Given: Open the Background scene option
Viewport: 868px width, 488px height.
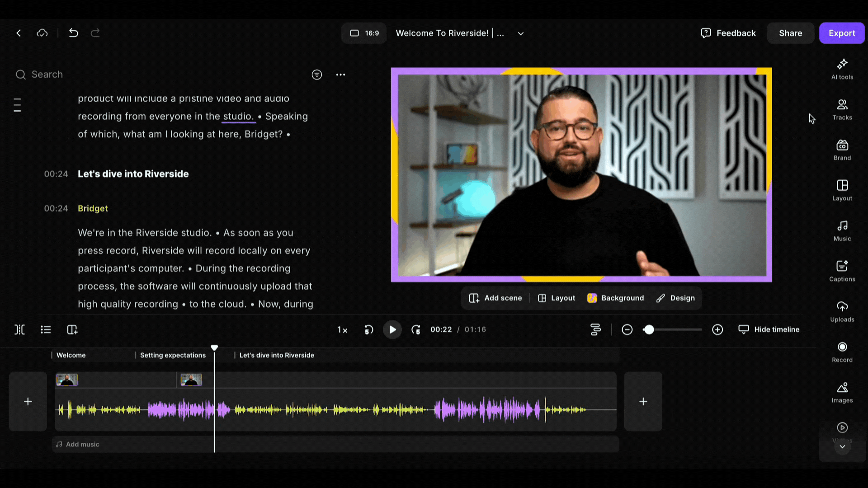Looking at the screenshot, I should click(x=615, y=298).
